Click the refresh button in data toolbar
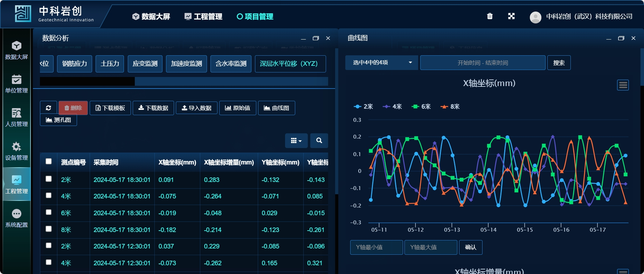Image resolution: width=644 pixels, height=274 pixels. (x=49, y=108)
